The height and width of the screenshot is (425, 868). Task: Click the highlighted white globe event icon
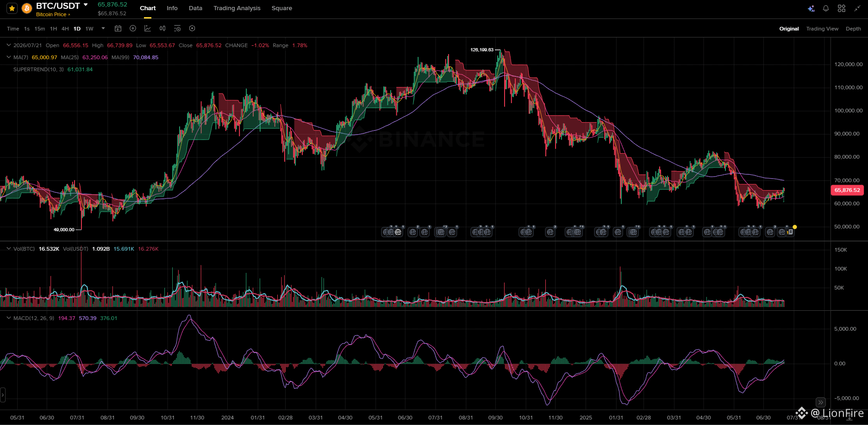click(398, 232)
